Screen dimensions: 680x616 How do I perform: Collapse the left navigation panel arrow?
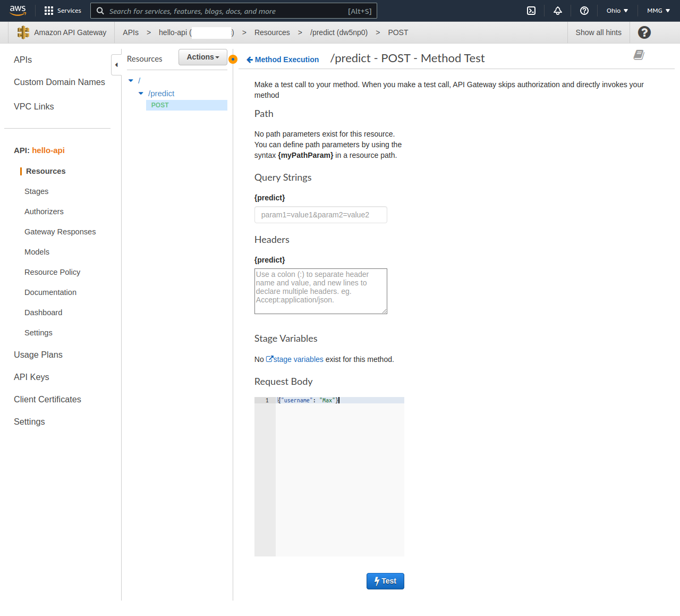[116, 65]
